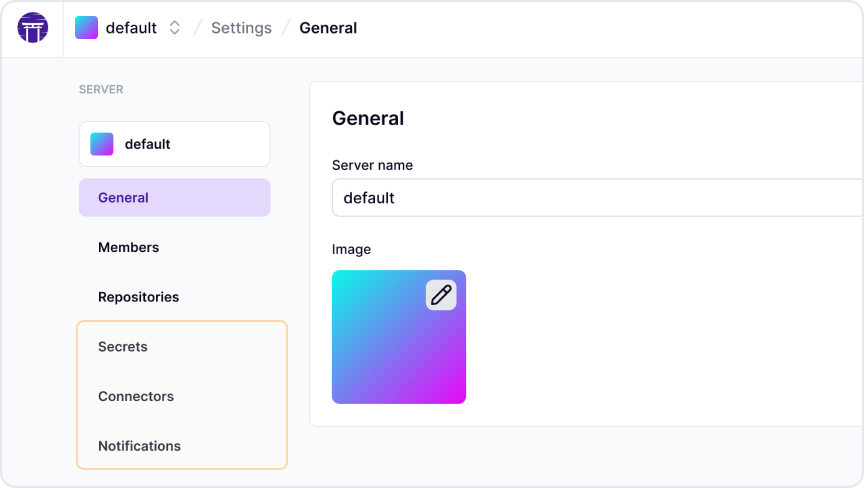
Task: Click the pencil edit icon on server image
Action: [x=441, y=295]
